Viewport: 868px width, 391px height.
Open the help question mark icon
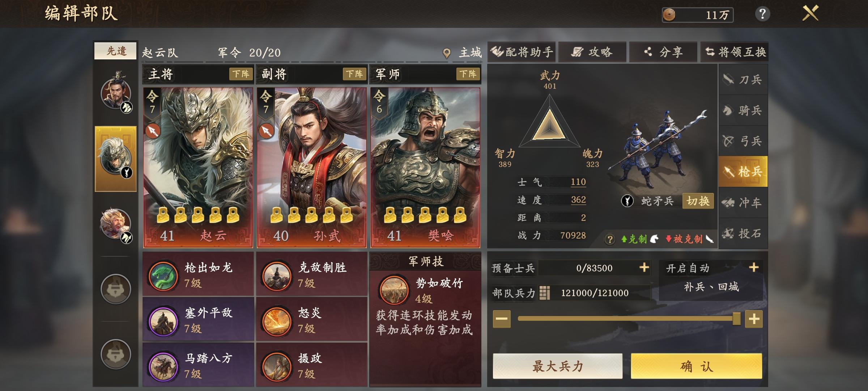pos(762,14)
